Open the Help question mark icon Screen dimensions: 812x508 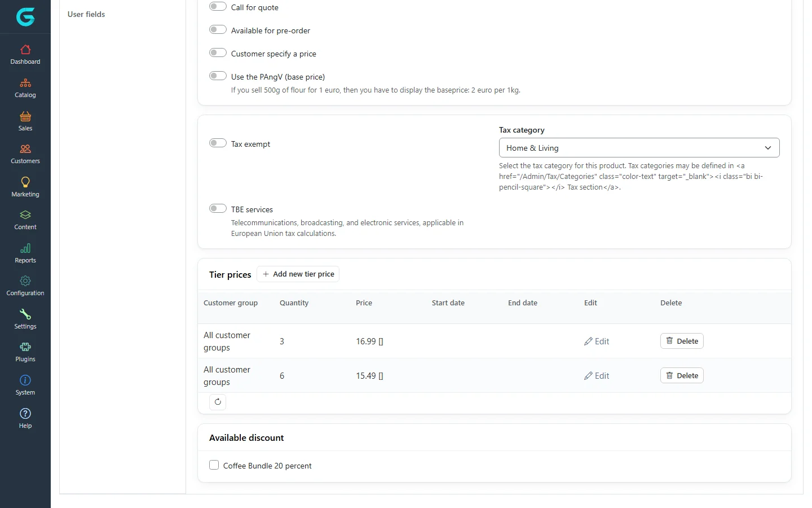tap(25, 414)
